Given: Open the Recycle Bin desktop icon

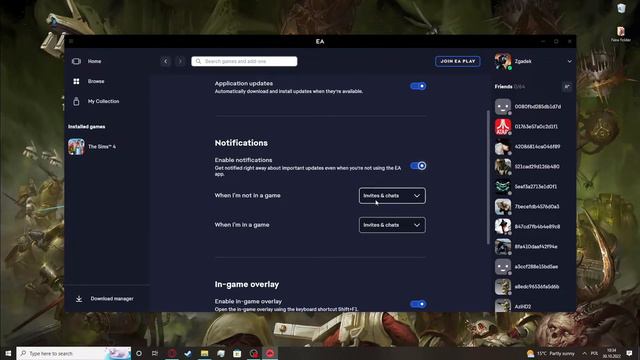Looking at the screenshot, I should tap(621, 8).
